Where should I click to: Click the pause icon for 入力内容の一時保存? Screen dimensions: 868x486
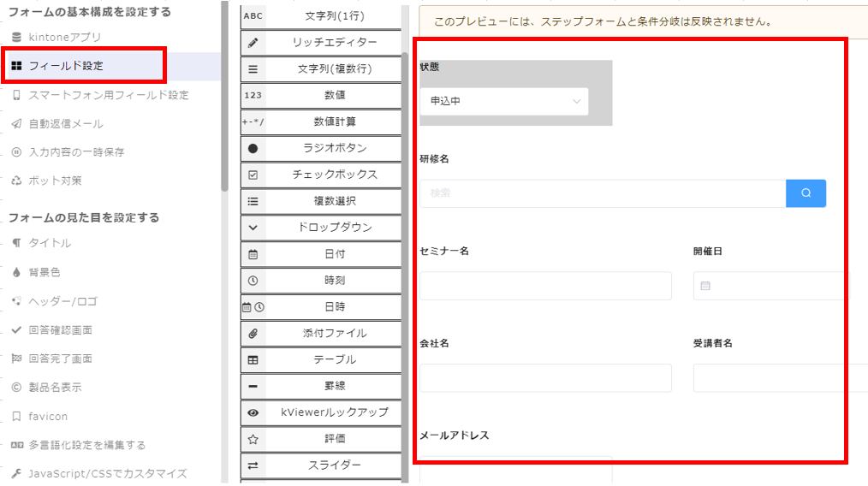[16, 152]
